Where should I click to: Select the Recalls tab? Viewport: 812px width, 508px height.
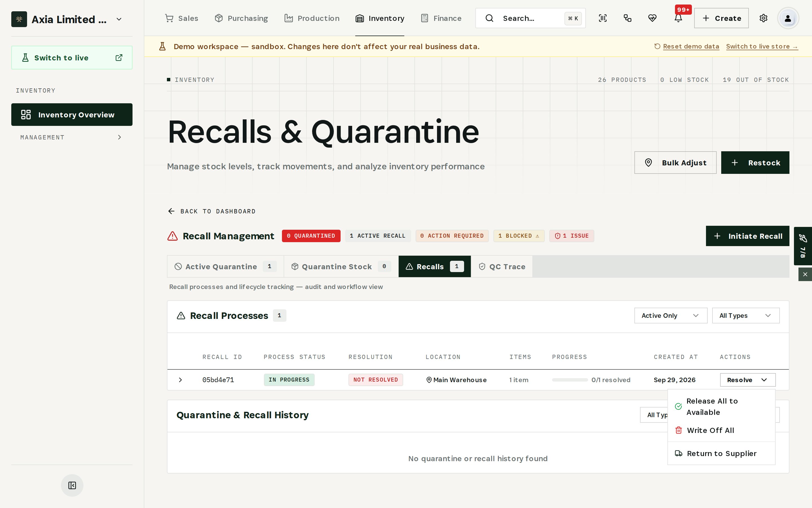point(434,266)
